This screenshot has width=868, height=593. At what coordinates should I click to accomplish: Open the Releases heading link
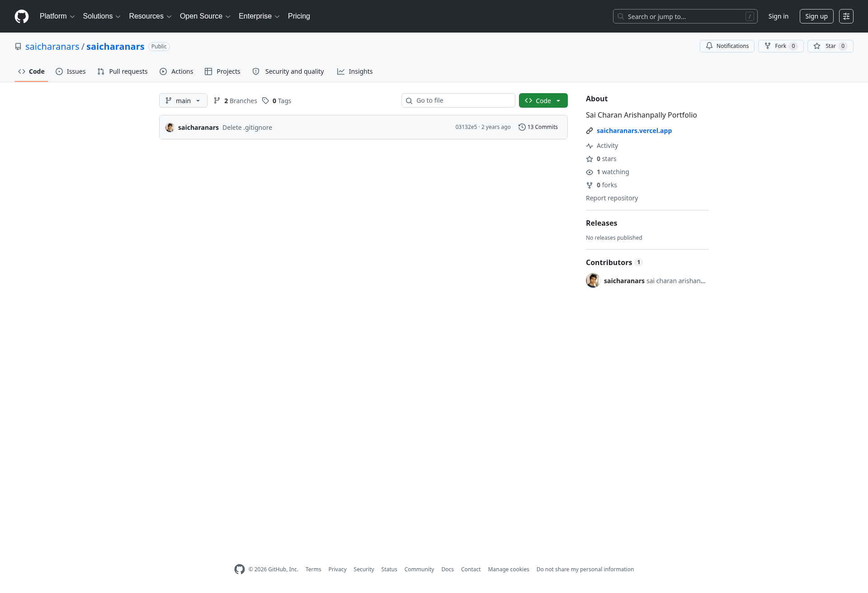pos(601,223)
